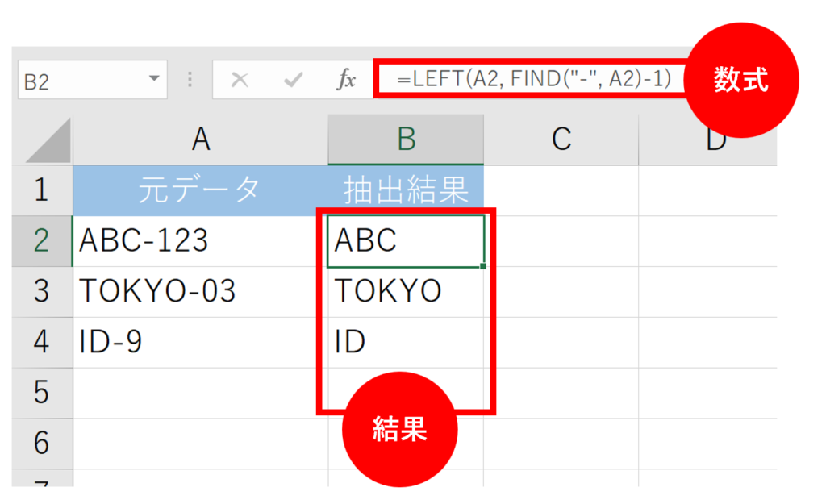Click the formula bar resize dots handle
This screenshot has height=504, width=826.
(190, 80)
